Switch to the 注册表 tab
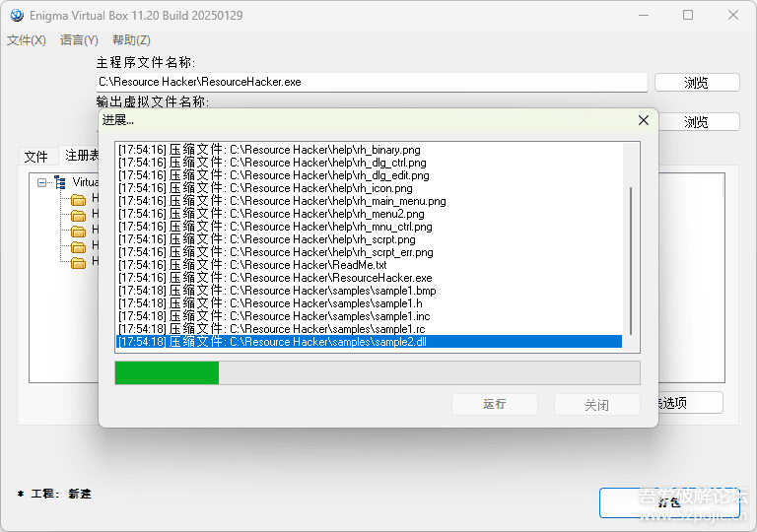757x532 pixels. coord(80,156)
